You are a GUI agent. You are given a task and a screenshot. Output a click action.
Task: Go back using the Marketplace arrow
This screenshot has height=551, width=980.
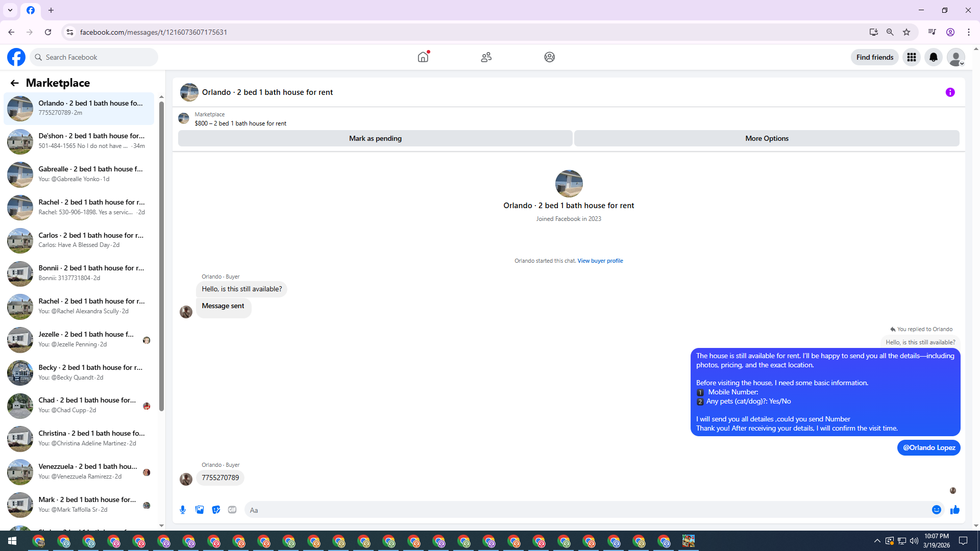(x=14, y=83)
